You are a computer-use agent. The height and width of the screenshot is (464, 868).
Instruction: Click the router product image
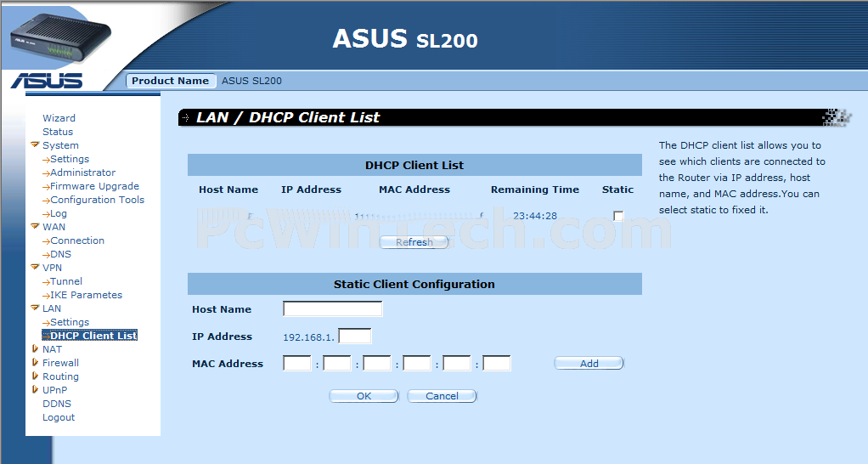point(59,40)
